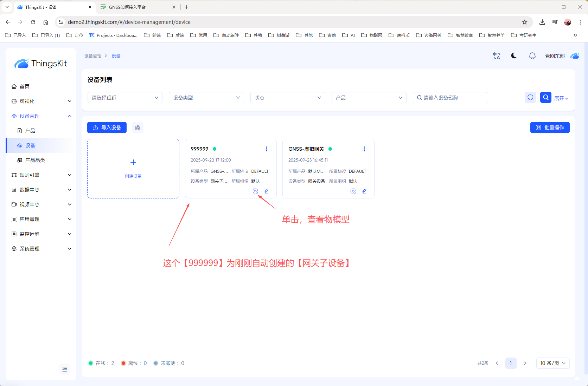Open the language translation icon
Viewport: 588px width, 386px height.
point(497,56)
